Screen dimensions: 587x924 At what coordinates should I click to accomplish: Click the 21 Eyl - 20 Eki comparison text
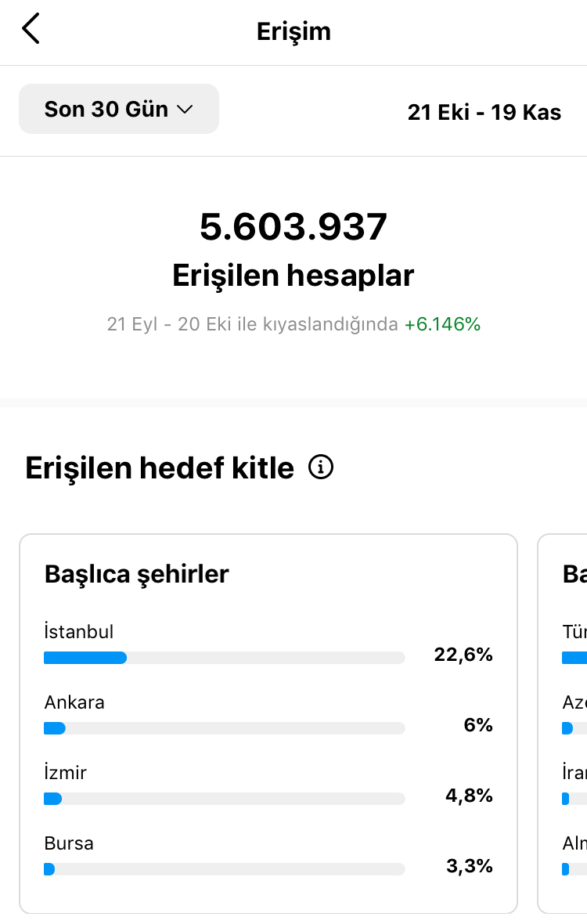click(x=253, y=324)
